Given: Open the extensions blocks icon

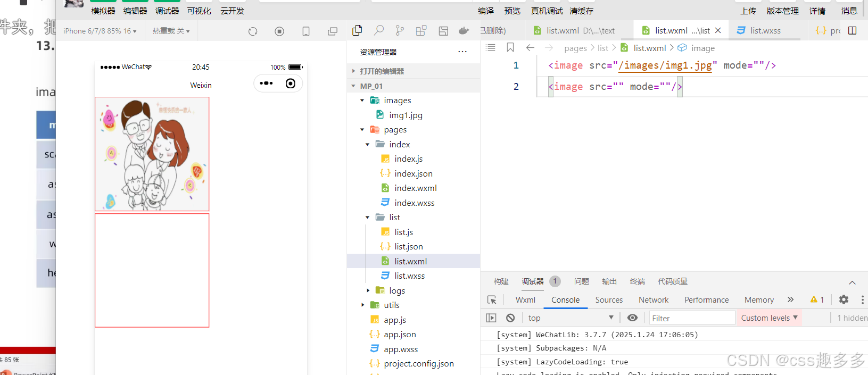Looking at the screenshot, I should (x=421, y=31).
